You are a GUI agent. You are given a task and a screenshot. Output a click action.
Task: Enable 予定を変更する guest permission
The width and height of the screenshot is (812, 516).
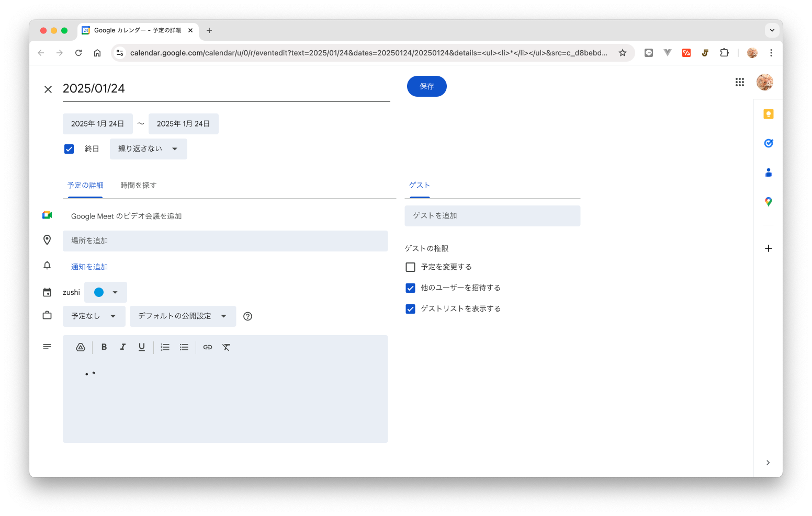click(411, 267)
